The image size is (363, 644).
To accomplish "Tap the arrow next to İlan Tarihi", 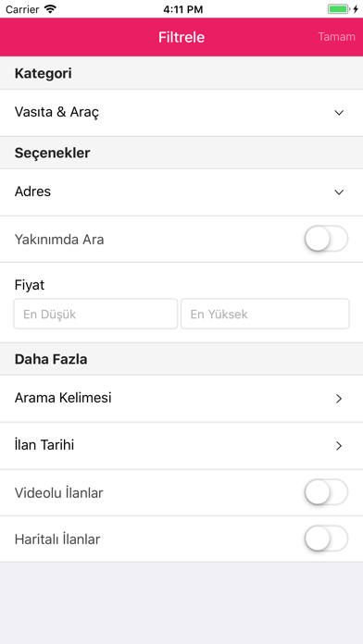I will tap(339, 446).
